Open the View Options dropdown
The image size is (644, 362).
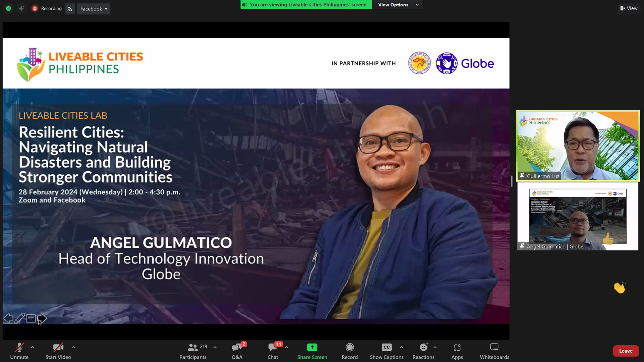tap(398, 5)
